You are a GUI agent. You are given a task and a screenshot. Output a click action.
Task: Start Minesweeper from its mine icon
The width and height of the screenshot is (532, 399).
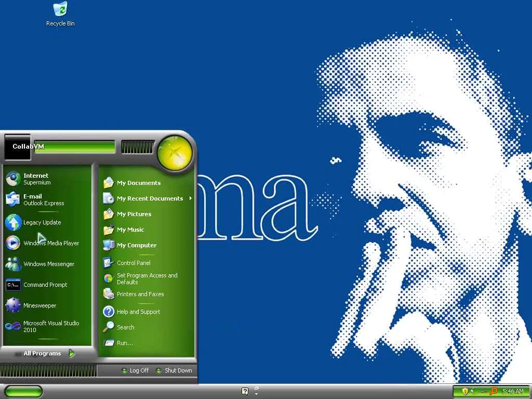tap(13, 305)
